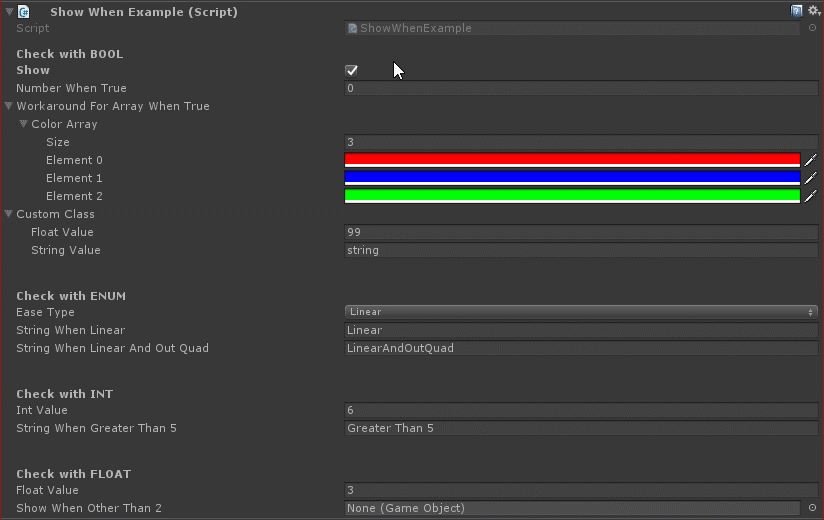Pick color with Element 0 eyedropper
The width and height of the screenshot is (824, 520).
811,160
